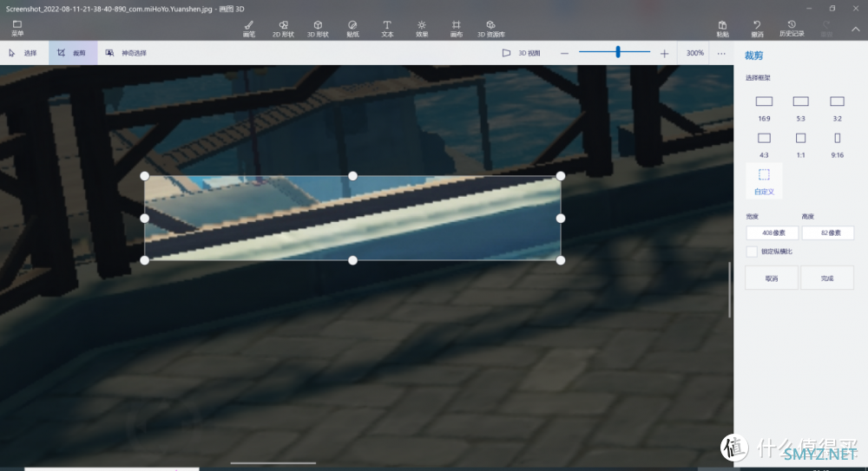Open the Canvas (画布) settings
Image resolution: width=868 pixels, height=471 pixels.
457,29
